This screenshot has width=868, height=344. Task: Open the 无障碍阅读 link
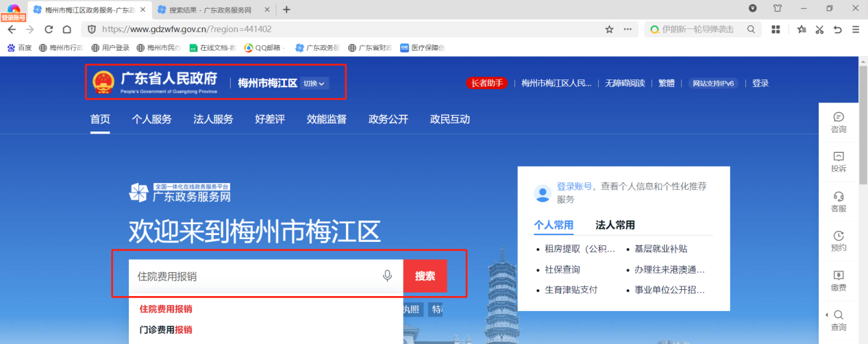[x=625, y=84]
